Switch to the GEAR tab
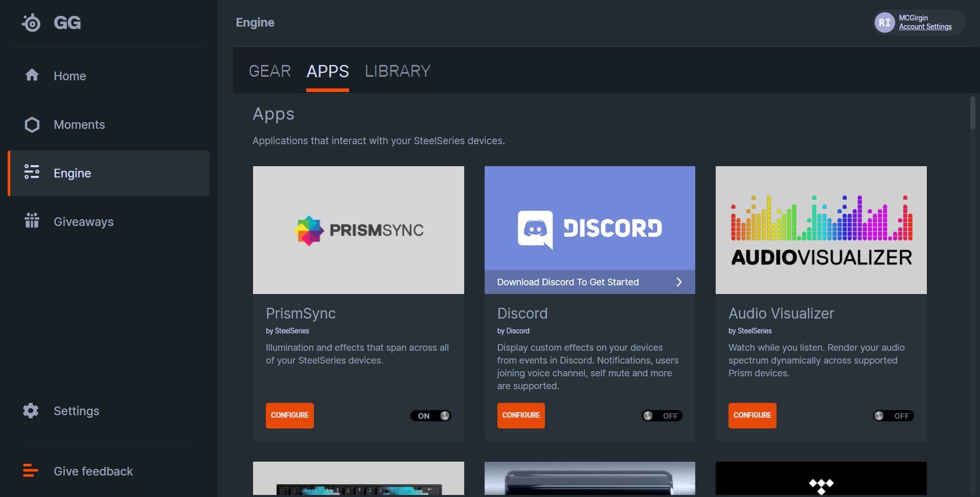The width and height of the screenshot is (980, 497). click(270, 71)
